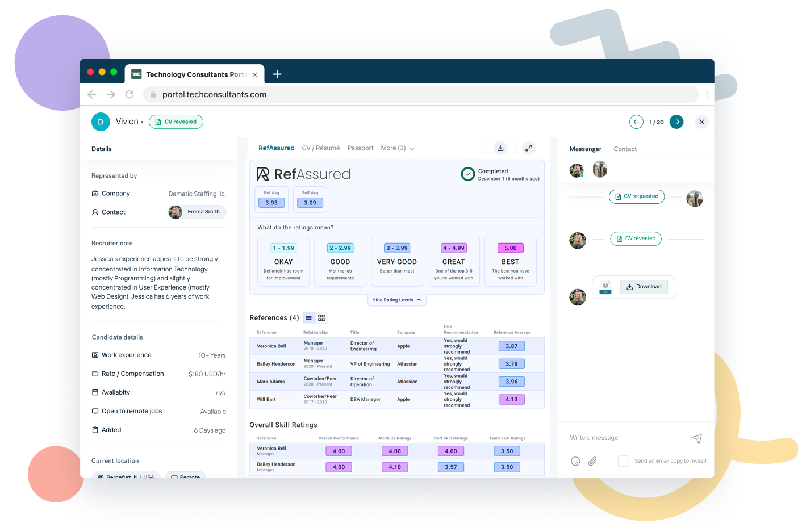The width and height of the screenshot is (798, 532).
Task: Click the browser reload icon
Action: pyautogui.click(x=129, y=94)
